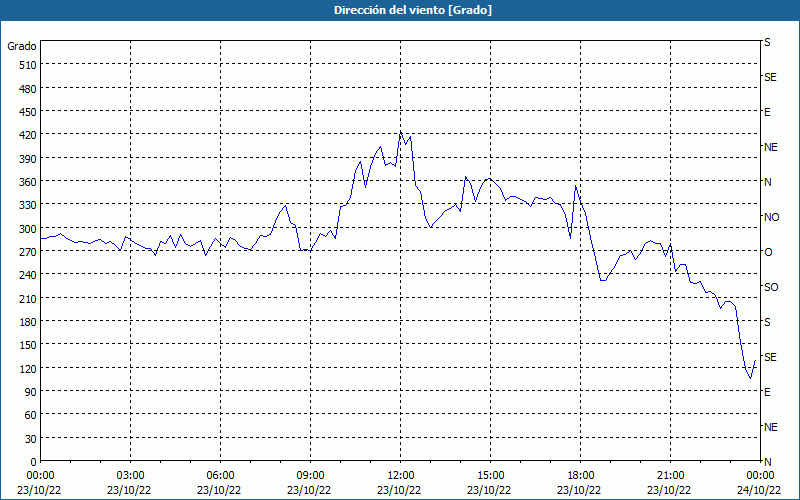
Task: Select the 06:00 time label
Action: [220, 476]
